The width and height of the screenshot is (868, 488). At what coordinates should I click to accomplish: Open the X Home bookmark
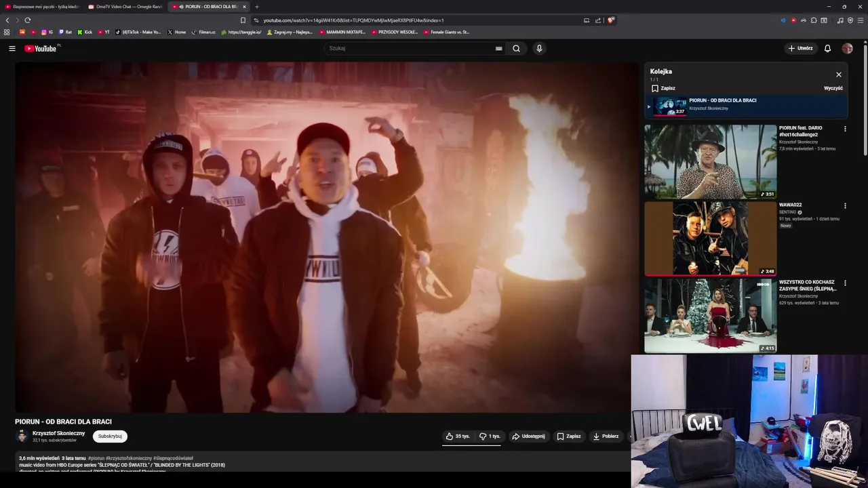[177, 32]
